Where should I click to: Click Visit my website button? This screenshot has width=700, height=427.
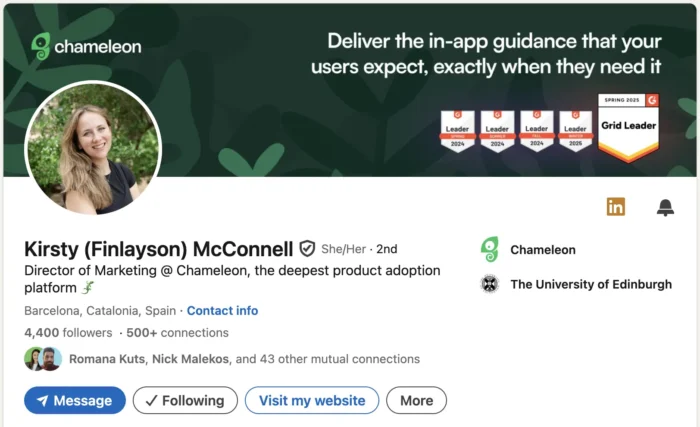pyautogui.click(x=312, y=400)
